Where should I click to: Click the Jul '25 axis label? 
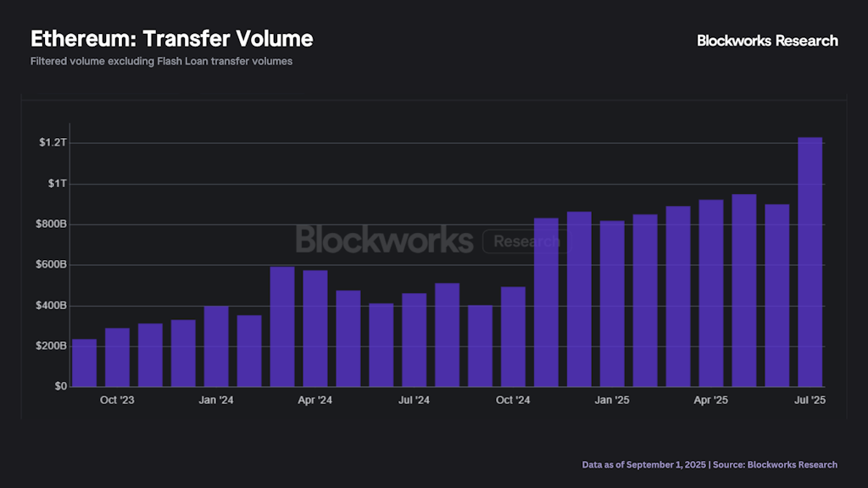[x=810, y=400]
